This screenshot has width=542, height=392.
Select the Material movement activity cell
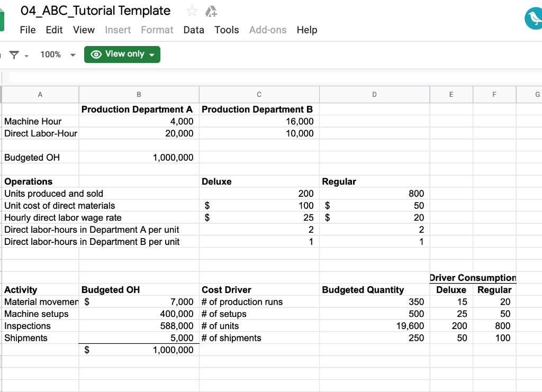(40, 302)
